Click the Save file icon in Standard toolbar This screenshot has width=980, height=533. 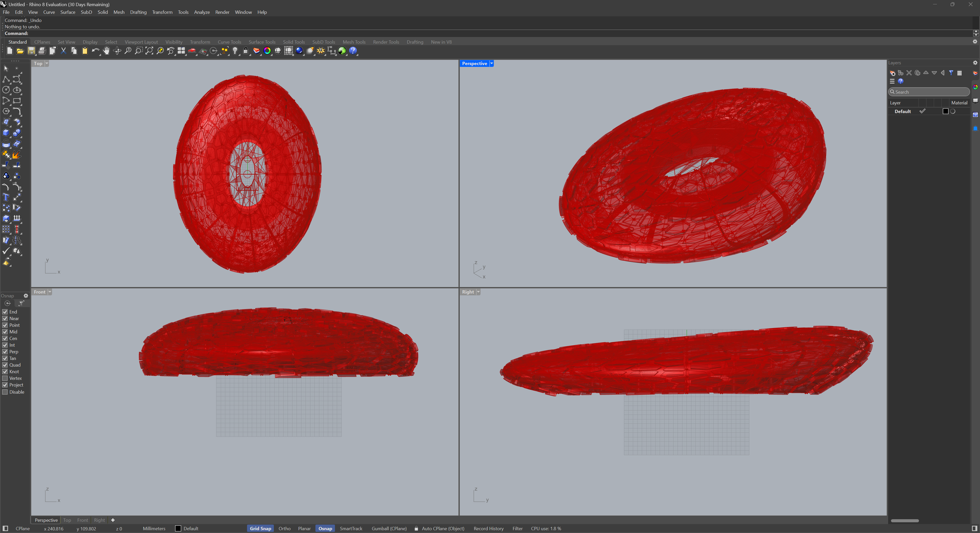coord(31,51)
